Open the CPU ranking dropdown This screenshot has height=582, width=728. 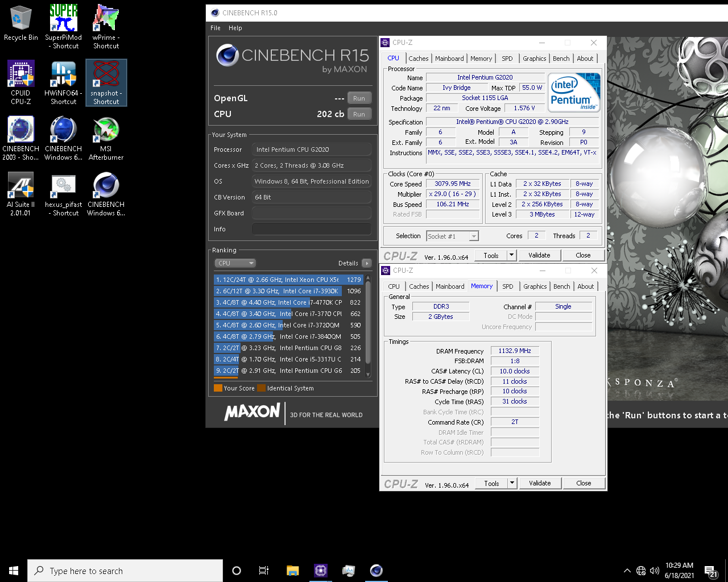[235, 263]
